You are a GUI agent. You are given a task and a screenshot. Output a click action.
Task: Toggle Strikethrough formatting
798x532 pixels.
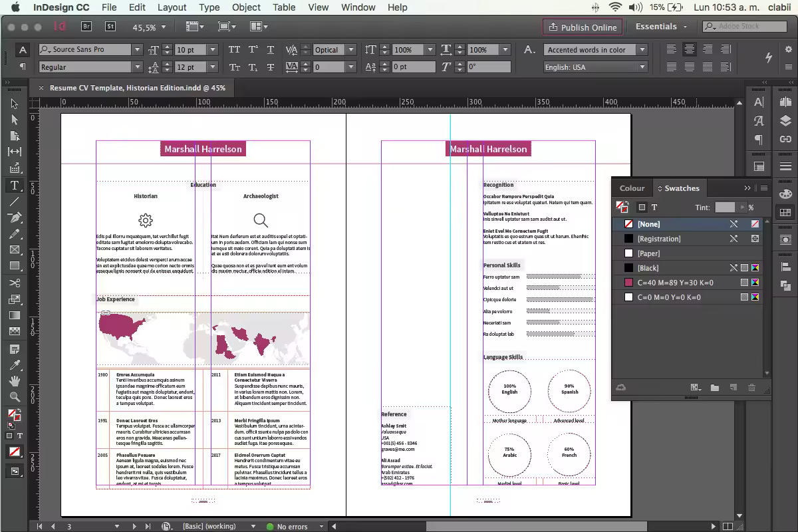pos(271,67)
